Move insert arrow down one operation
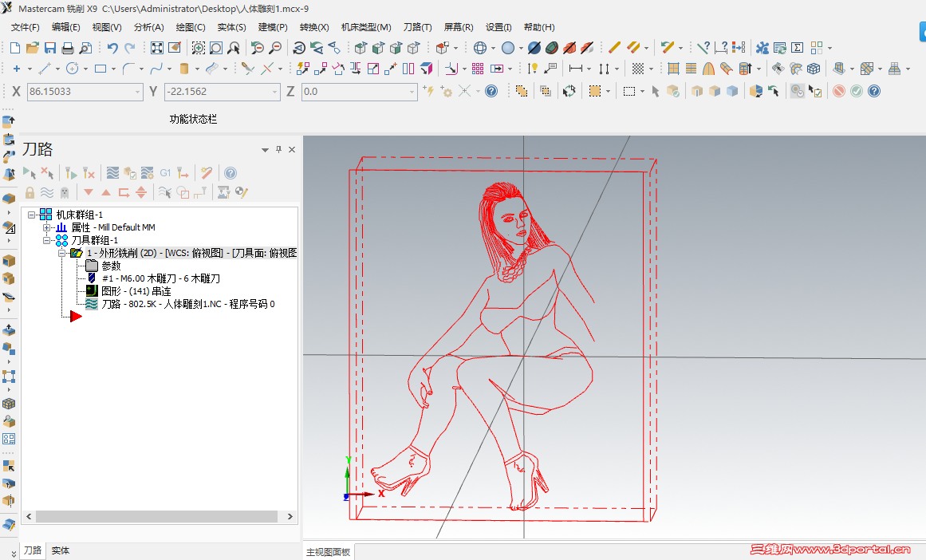Viewport: 926px width, 560px height. (89, 192)
